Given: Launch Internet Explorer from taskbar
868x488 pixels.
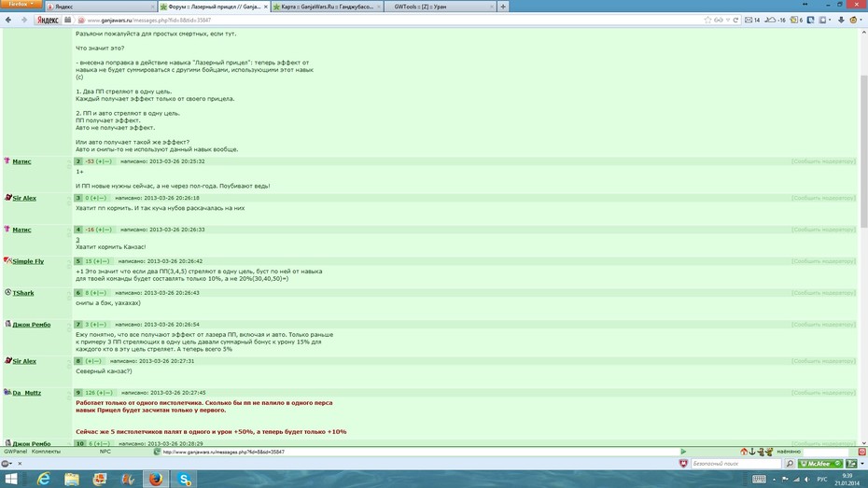Looking at the screenshot, I should tap(43, 480).
